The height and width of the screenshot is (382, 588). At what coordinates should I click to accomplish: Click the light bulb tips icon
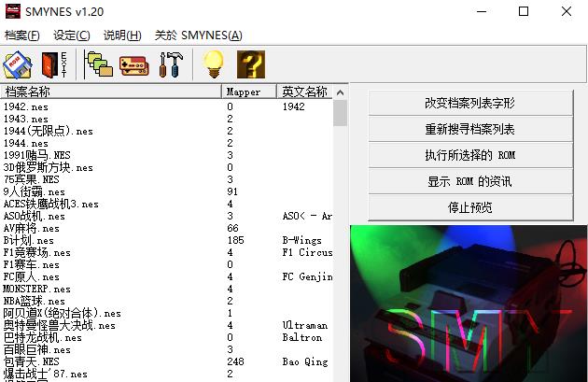pos(216,64)
